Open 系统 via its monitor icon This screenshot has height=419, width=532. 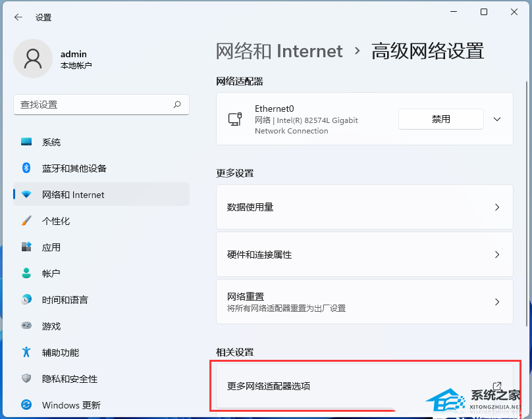click(26, 142)
